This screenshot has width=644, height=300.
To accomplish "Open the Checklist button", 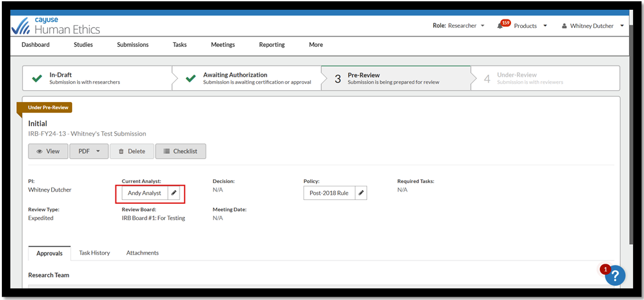I will click(180, 151).
